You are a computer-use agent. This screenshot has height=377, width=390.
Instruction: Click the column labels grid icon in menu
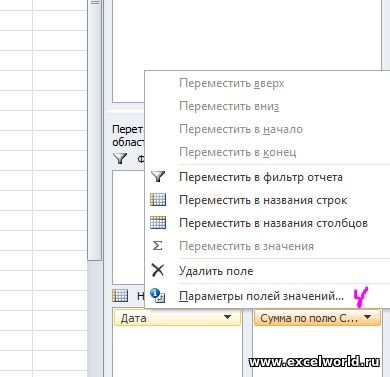(158, 222)
